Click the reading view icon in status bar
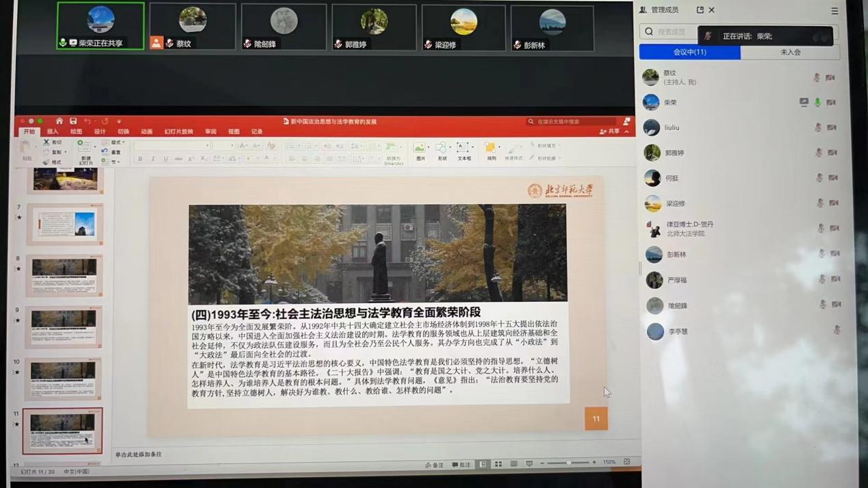 tap(513, 464)
